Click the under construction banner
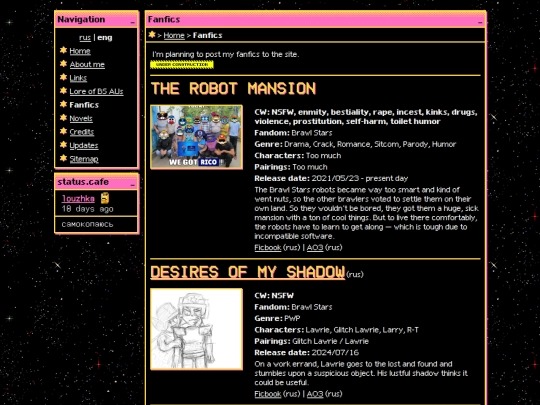Screen dimensions: 540x405 tap(182, 64)
